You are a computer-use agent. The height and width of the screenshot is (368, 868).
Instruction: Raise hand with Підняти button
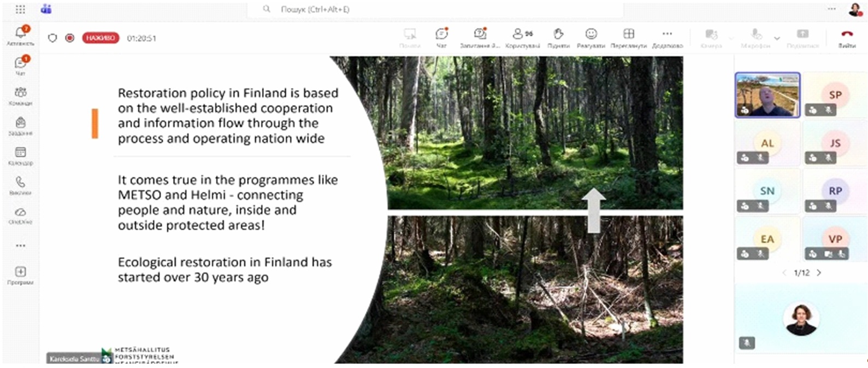(x=558, y=38)
